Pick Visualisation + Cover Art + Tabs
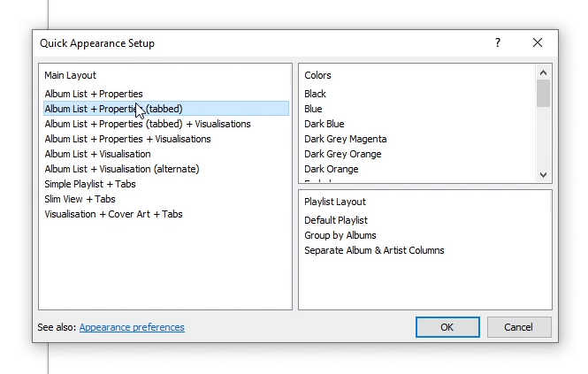Screen dimensions: 588x374 pyautogui.click(x=113, y=214)
